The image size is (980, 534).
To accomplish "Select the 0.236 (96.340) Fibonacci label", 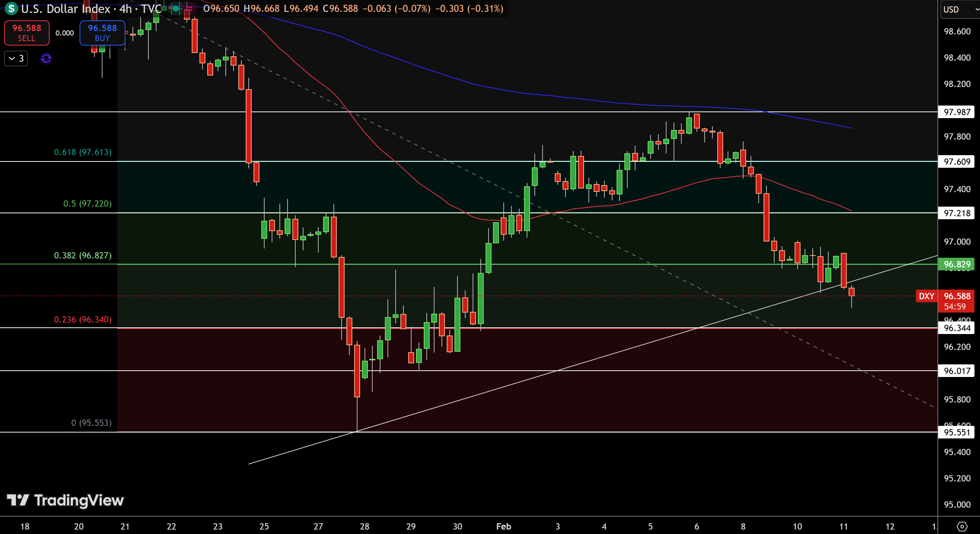I will click(83, 319).
